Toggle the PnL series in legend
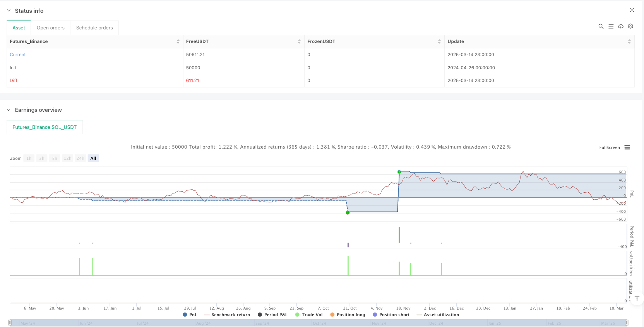 coord(190,315)
